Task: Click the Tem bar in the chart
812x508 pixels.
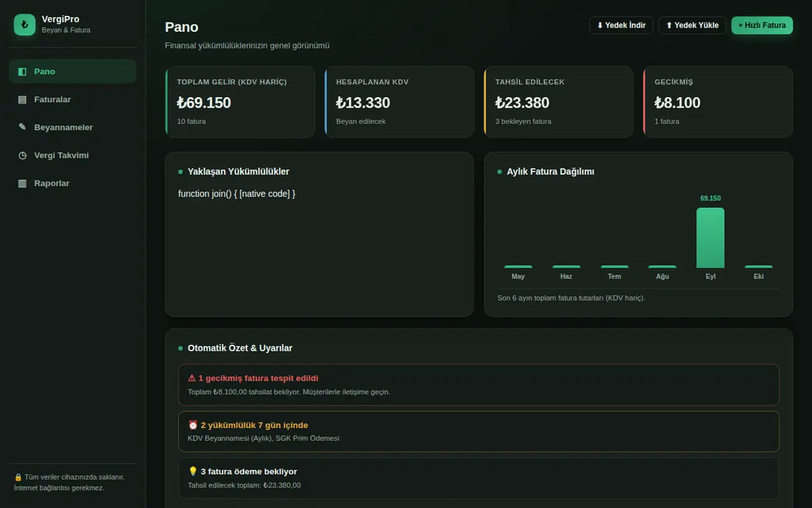Action: pyautogui.click(x=614, y=267)
